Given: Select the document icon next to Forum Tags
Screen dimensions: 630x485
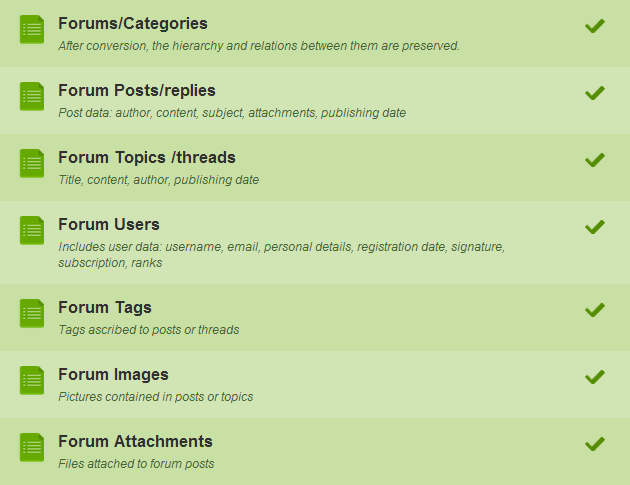Looking at the screenshot, I should (32, 313).
